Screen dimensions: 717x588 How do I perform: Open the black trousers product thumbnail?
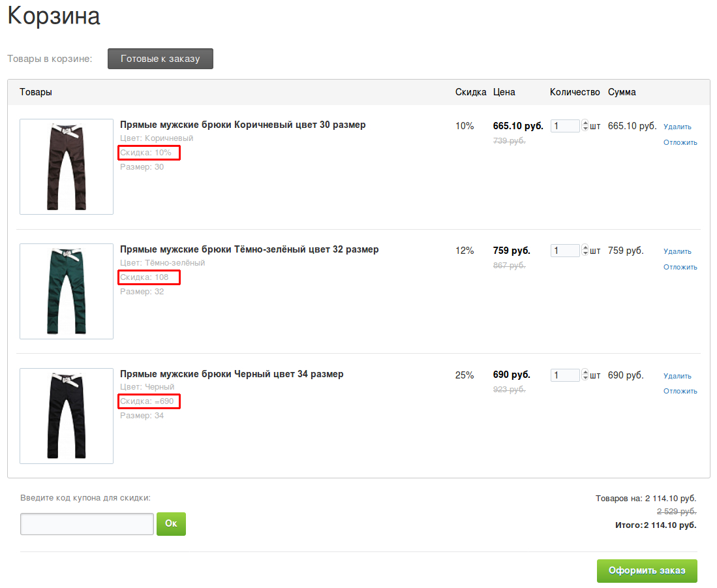point(67,416)
